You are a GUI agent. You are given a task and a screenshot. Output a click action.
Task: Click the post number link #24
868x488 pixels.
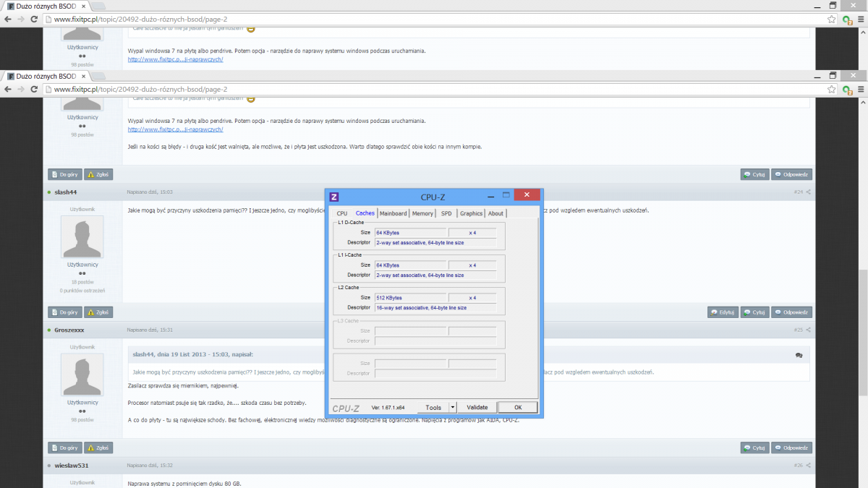[x=798, y=192]
